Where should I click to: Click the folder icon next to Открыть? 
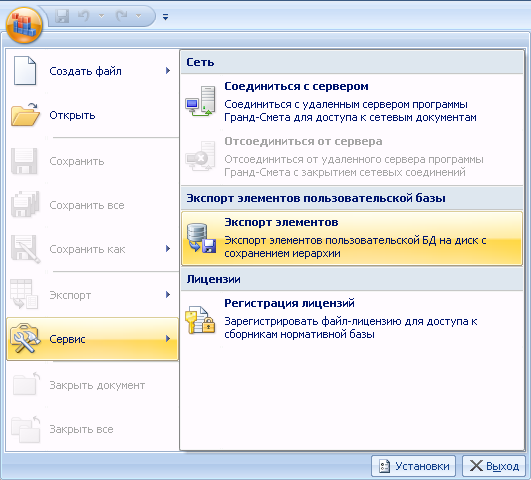(x=25, y=114)
